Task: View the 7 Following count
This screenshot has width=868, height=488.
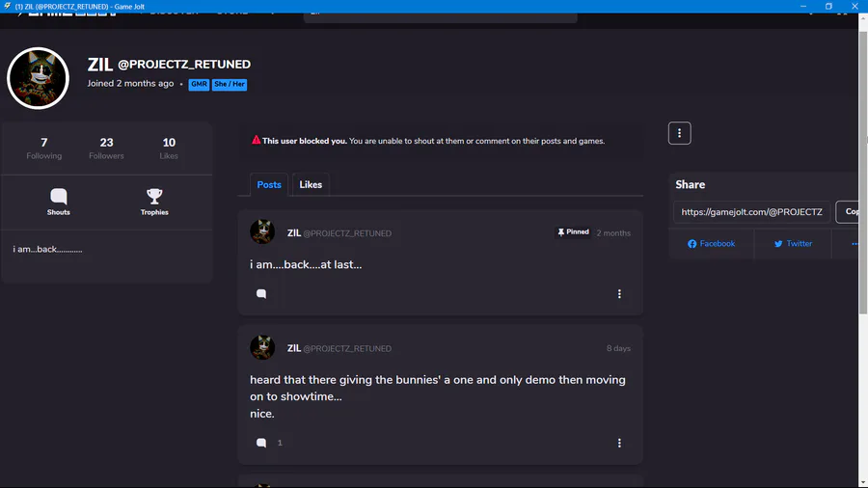Action: click(x=43, y=149)
